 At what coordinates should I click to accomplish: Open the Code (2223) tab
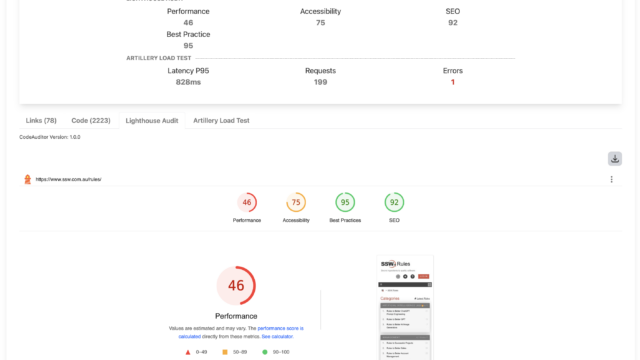(91, 120)
